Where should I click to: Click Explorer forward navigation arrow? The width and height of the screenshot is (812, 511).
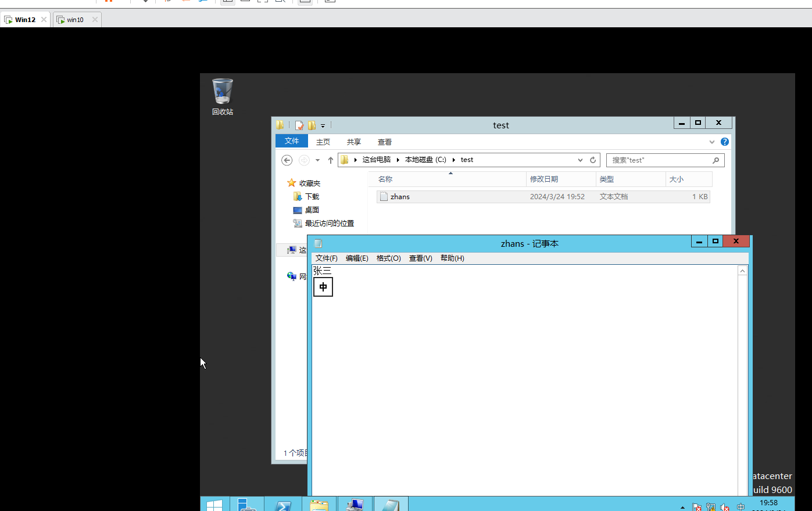304,160
